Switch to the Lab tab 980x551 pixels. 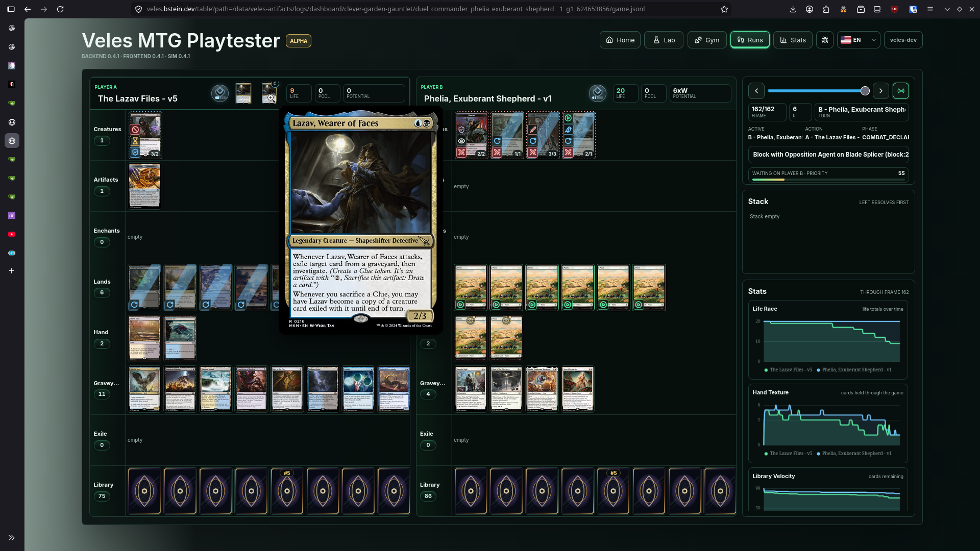click(x=664, y=40)
